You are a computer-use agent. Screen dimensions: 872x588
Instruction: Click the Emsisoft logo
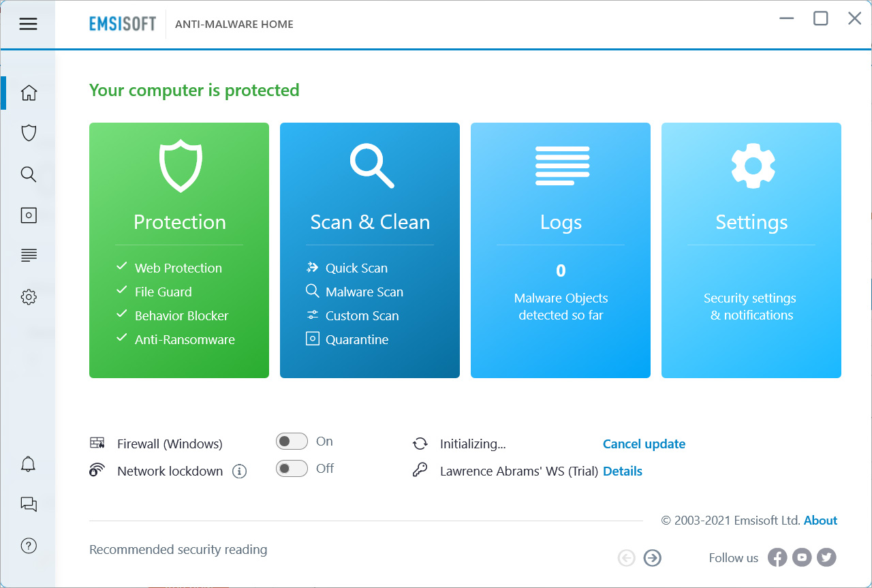pos(123,24)
